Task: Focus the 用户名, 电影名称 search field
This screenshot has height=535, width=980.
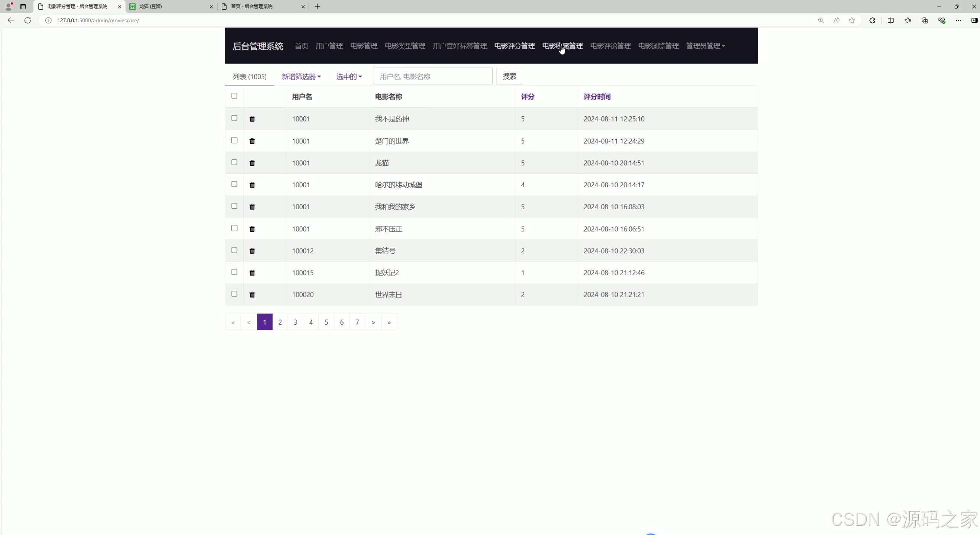Action: click(x=432, y=77)
